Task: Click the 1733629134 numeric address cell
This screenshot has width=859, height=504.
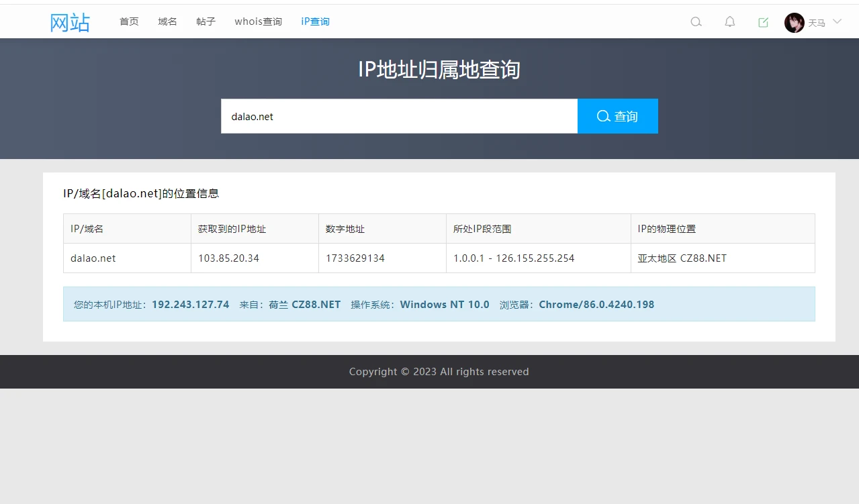Action: (355, 258)
